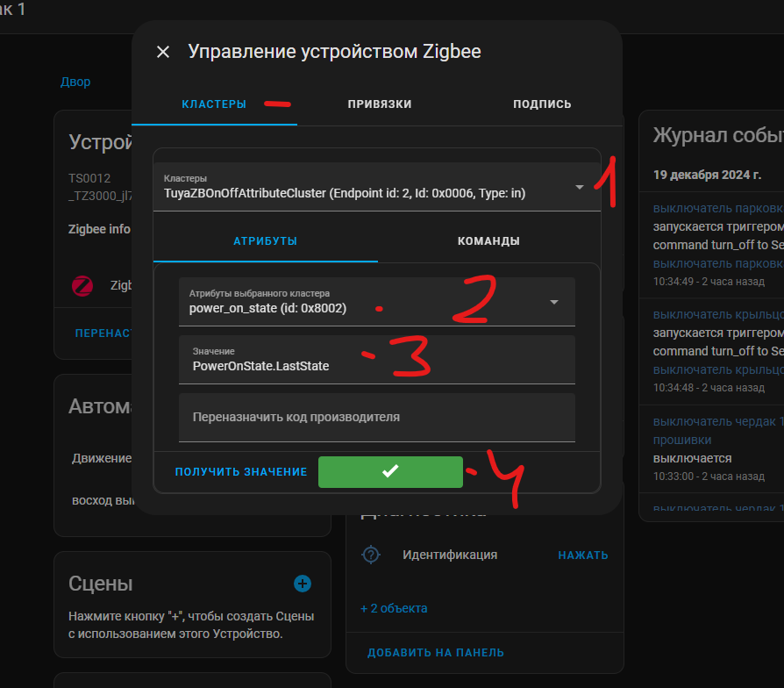784x688 pixels.
Task: Close the Zigbee device management dialog
Action: (163, 52)
